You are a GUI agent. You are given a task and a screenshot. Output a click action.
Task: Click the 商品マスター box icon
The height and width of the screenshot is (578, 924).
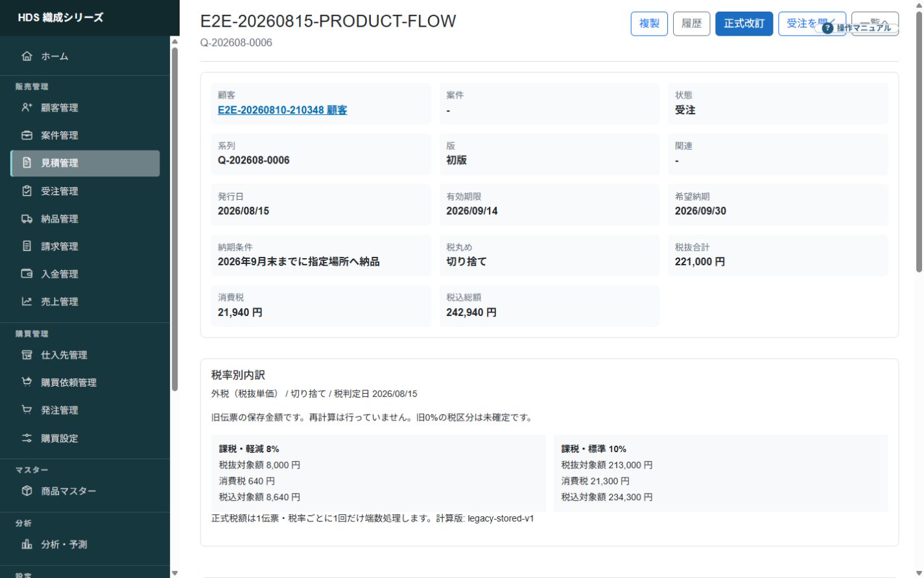click(27, 491)
